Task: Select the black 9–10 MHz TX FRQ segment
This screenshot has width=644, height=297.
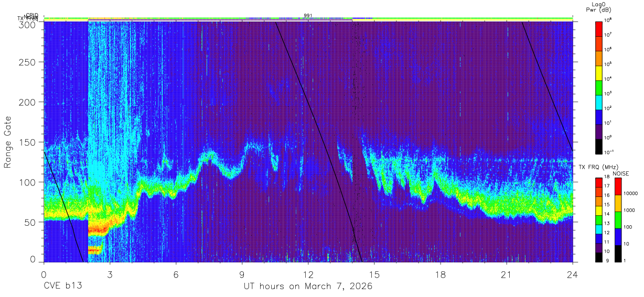Action: tap(598, 257)
